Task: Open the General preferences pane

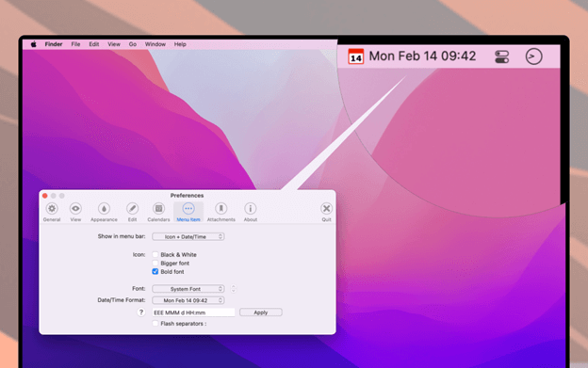Action: pyautogui.click(x=52, y=212)
